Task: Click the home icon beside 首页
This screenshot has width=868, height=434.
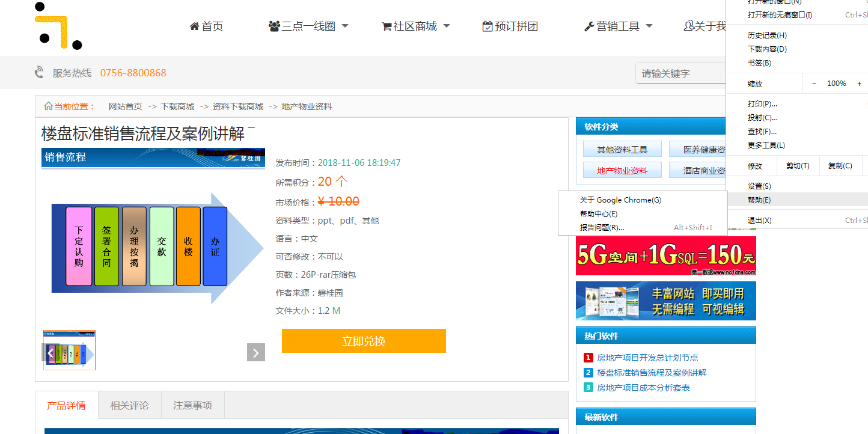Action: pyautogui.click(x=194, y=26)
